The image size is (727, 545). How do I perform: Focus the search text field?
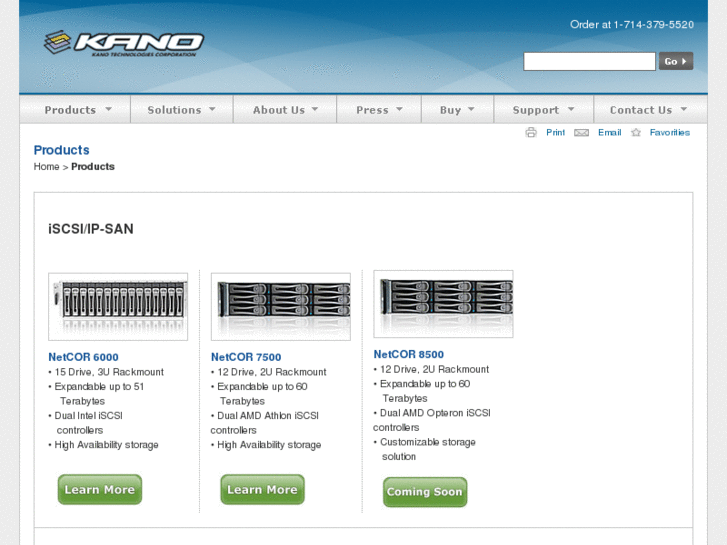click(x=589, y=62)
